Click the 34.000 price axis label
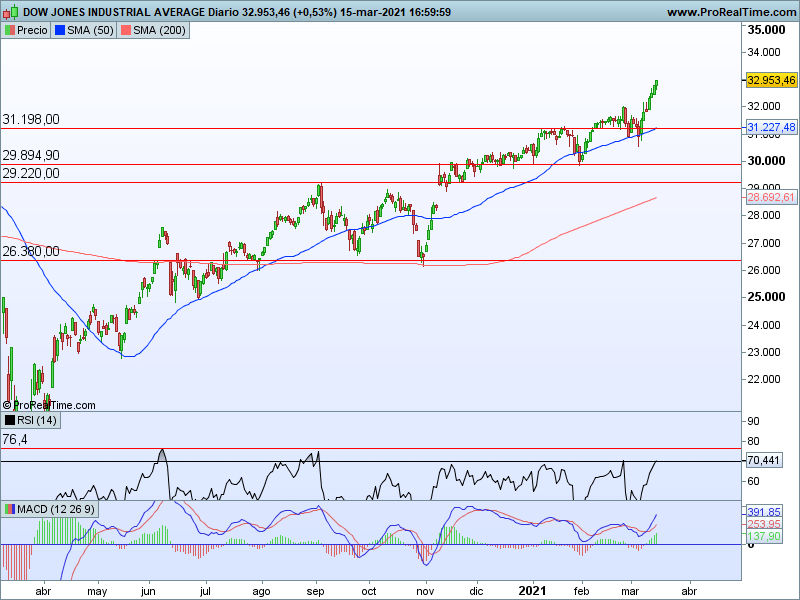The height and width of the screenshot is (600, 800). (764, 52)
